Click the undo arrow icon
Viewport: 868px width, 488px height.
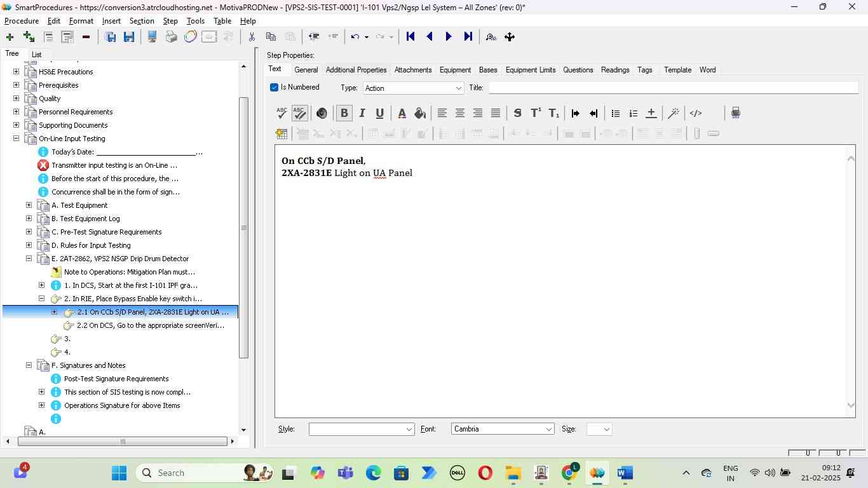[x=355, y=37]
